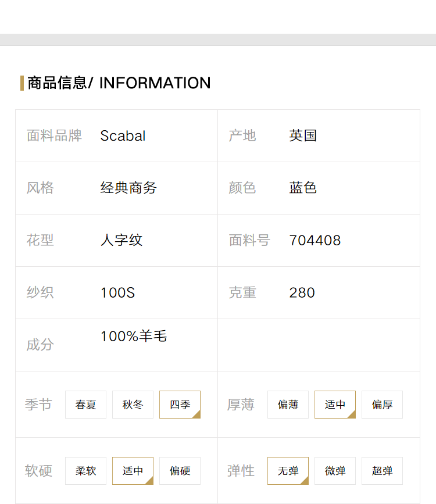This screenshot has height=504, width=436.
Task: Click the Scabal fabric brand value
Action: click(123, 135)
